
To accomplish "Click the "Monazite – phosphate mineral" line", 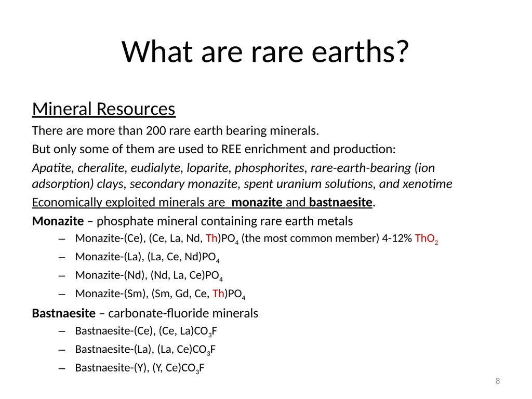I will [192, 221].
